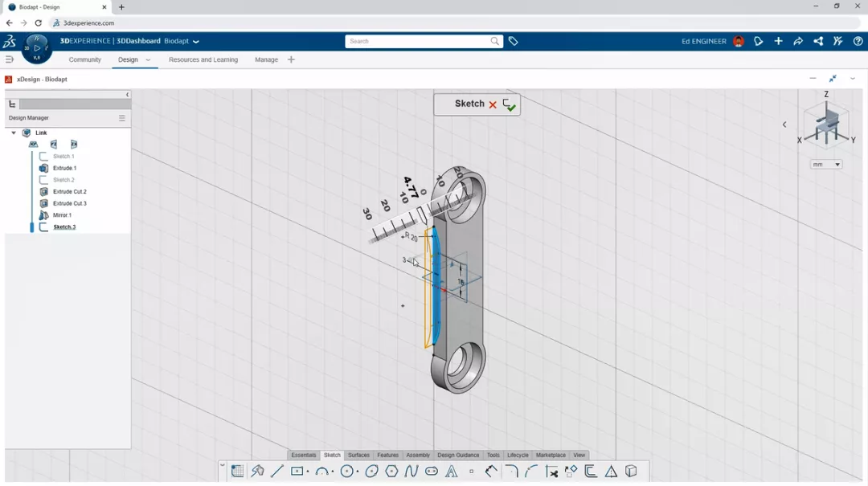Confirm sketch with the green checkmark

[510, 104]
